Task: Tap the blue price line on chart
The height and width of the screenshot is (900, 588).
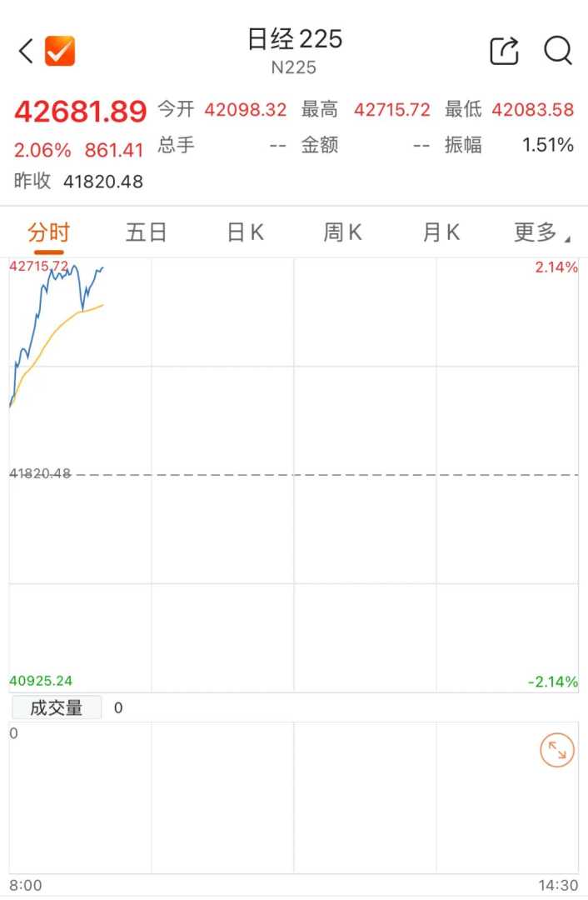Action: pyautogui.click(x=37, y=315)
